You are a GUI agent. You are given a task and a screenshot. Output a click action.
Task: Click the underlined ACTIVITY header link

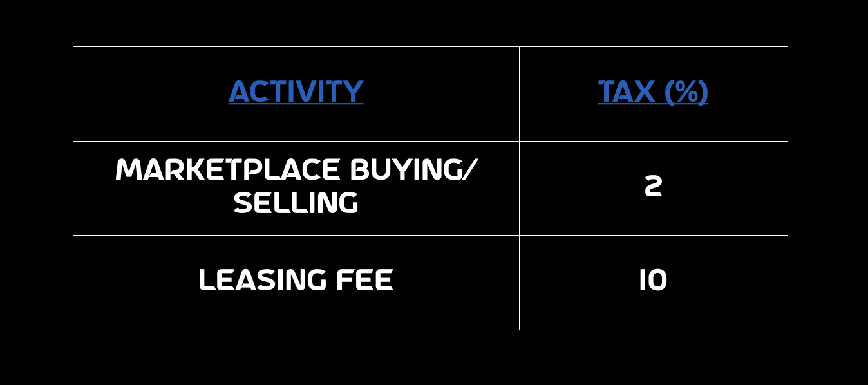click(296, 91)
